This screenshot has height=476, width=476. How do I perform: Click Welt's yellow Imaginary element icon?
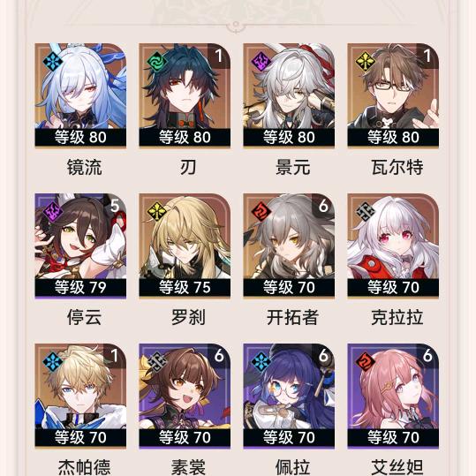(366, 62)
